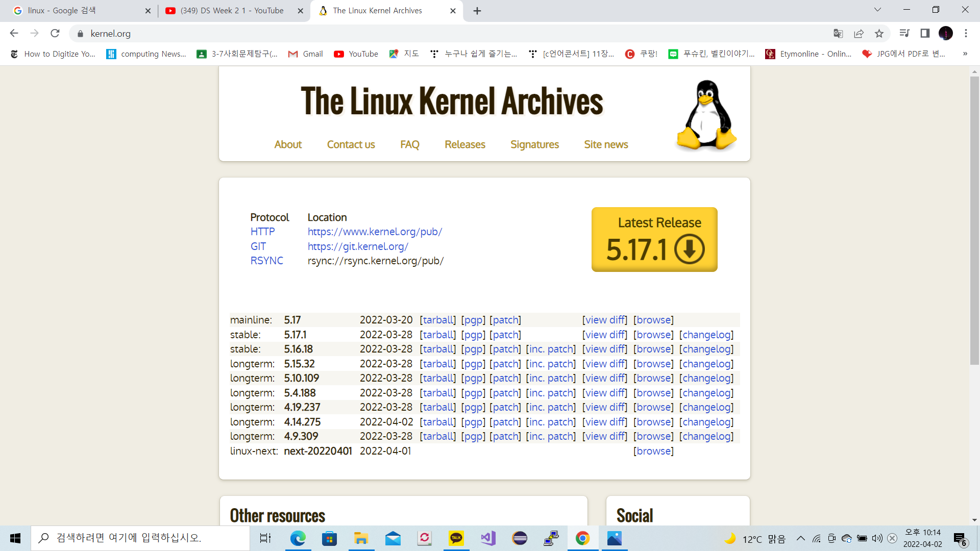Click the Windows taskbar search box
The width and height of the screenshot is (980, 551).
pyautogui.click(x=140, y=538)
